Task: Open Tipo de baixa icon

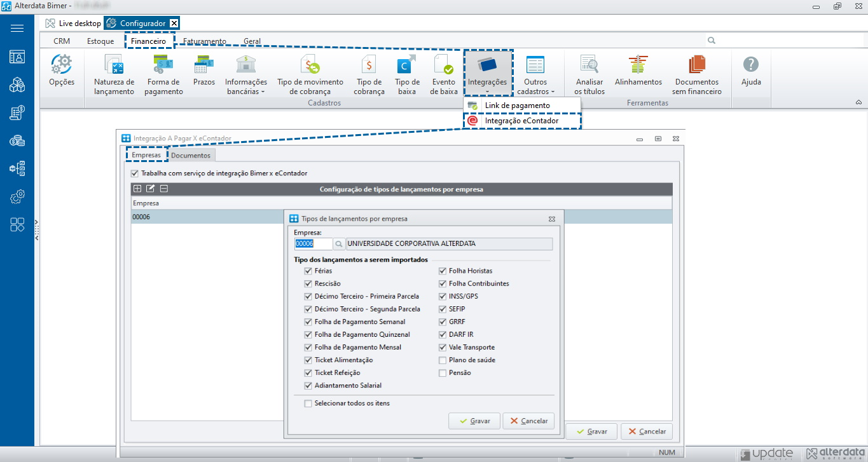Action: (x=407, y=74)
